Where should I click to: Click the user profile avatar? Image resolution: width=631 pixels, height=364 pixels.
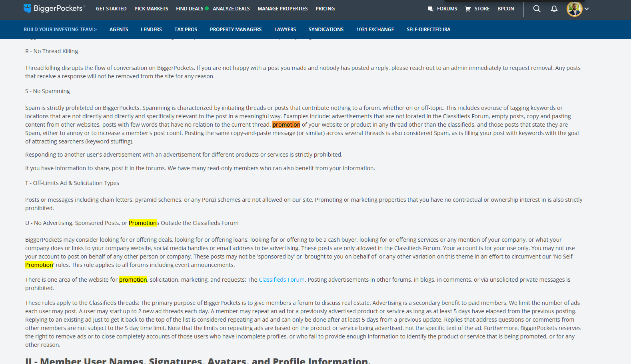pyautogui.click(x=574, y=9)
